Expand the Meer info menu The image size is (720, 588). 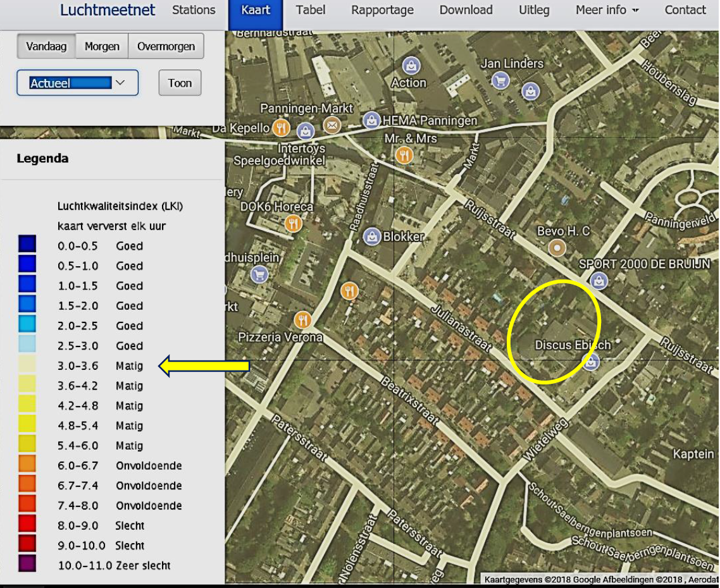pyautogui.click(x=607, y=10)
